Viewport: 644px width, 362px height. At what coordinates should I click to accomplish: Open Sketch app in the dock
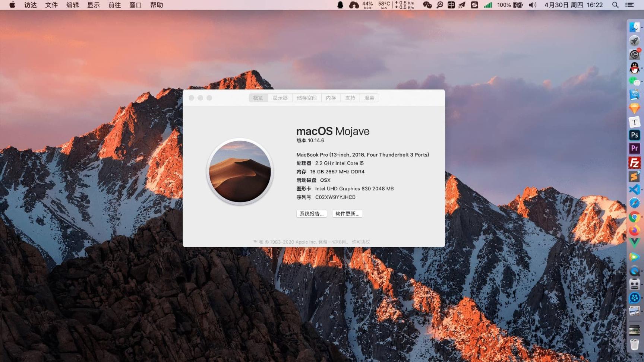(x=634, y=108)
